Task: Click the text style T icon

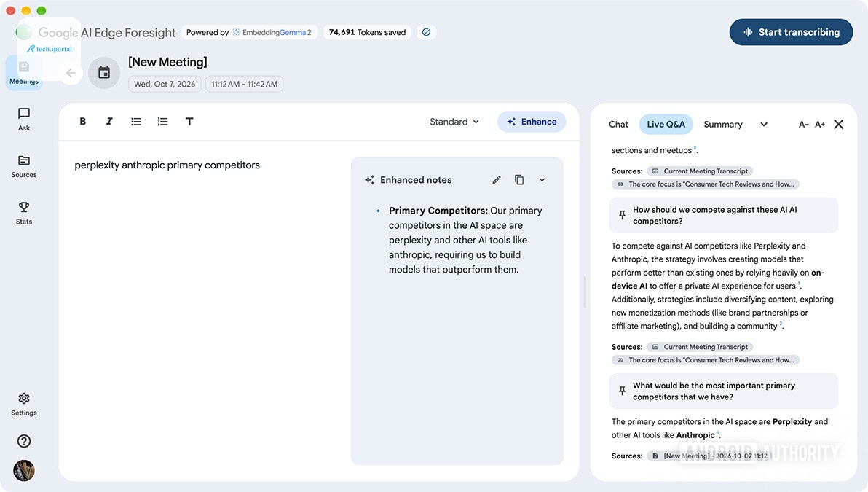Action: click(189, 121)
